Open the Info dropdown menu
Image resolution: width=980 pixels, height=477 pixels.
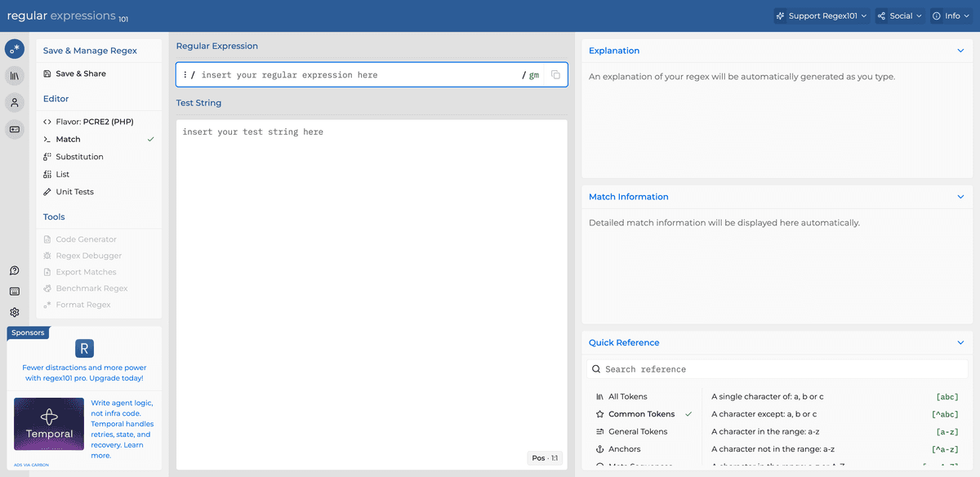[x=951, y=16]
